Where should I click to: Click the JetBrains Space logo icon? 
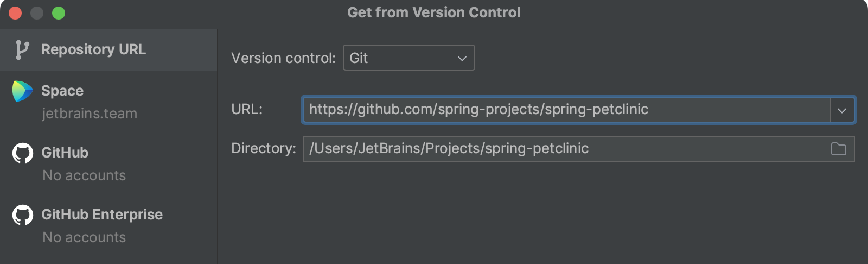[x=22, y=91]
